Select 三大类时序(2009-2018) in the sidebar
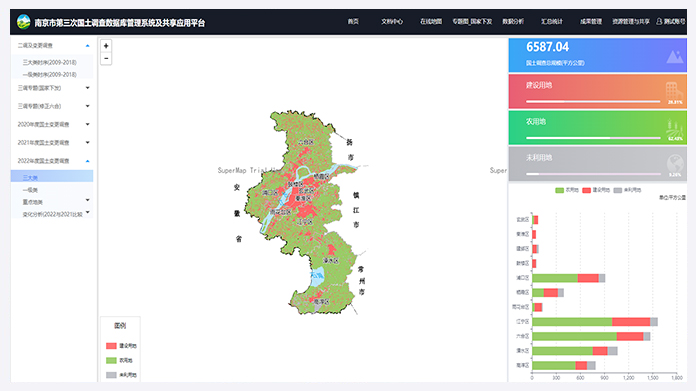The height and width of the screenshot is (391, 696). coord(49,63)
